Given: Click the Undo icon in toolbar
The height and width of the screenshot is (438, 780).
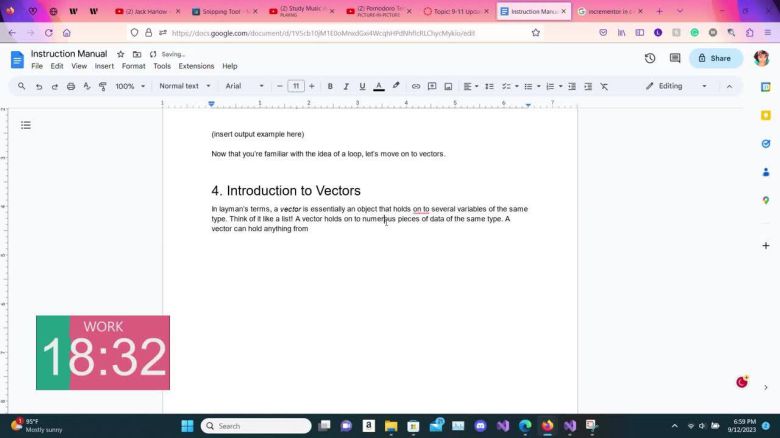Looking at the screenshot, I should 39,86.
